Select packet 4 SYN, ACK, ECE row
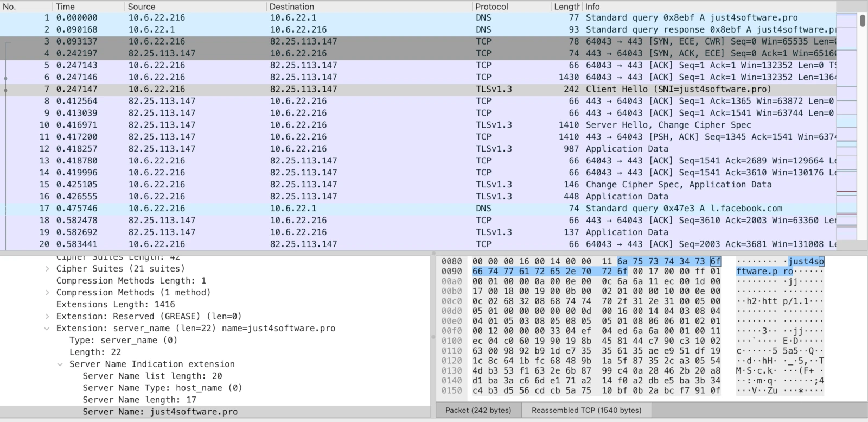Image resolution: width=868 pixels, height=422 pixels. (x=418, y=53)
